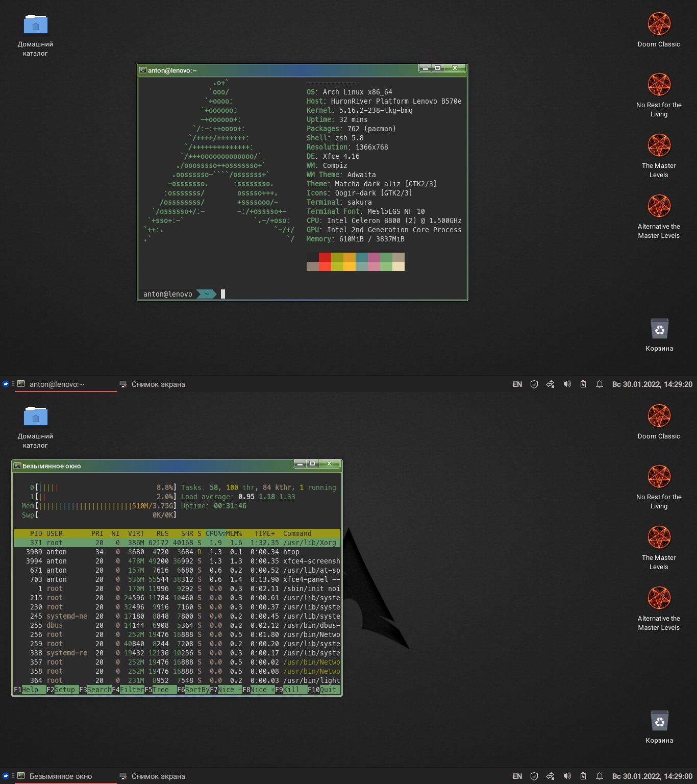The image size is (697, 784).
Task: Click F10 Quit in htop
Action: pos(323,690)
